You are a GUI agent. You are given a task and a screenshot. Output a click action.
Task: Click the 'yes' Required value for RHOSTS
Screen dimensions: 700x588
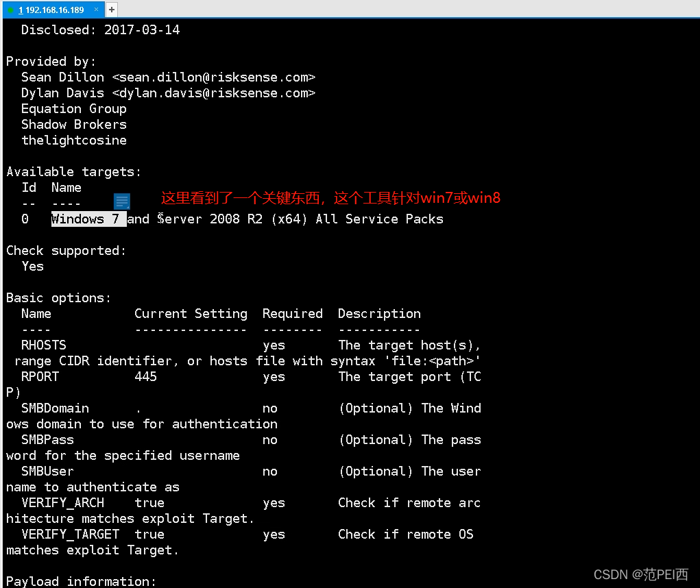click(274, 345)
